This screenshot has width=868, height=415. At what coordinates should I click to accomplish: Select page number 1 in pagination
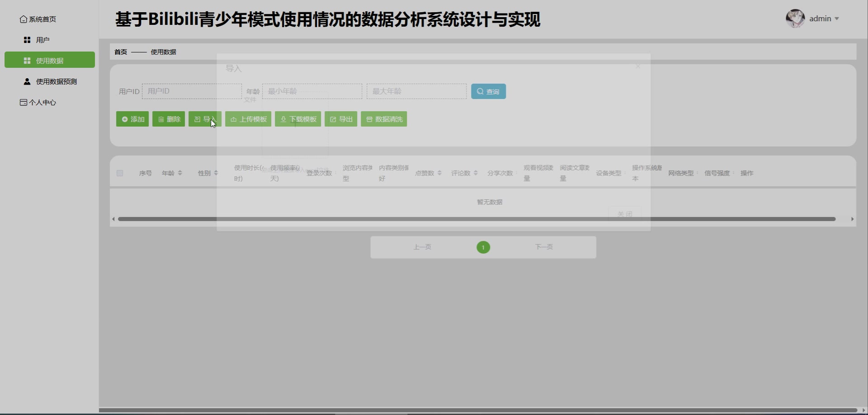483,247
